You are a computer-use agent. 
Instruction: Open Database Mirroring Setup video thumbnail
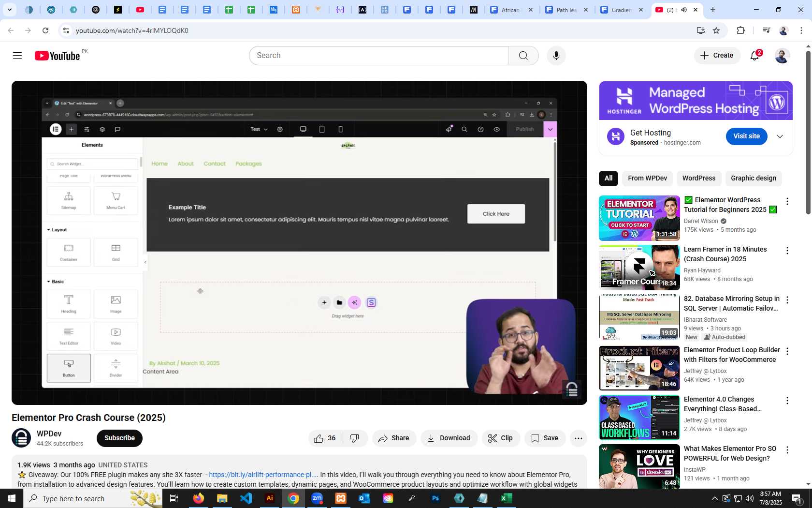pyautogui.click(x=639, y=317)
